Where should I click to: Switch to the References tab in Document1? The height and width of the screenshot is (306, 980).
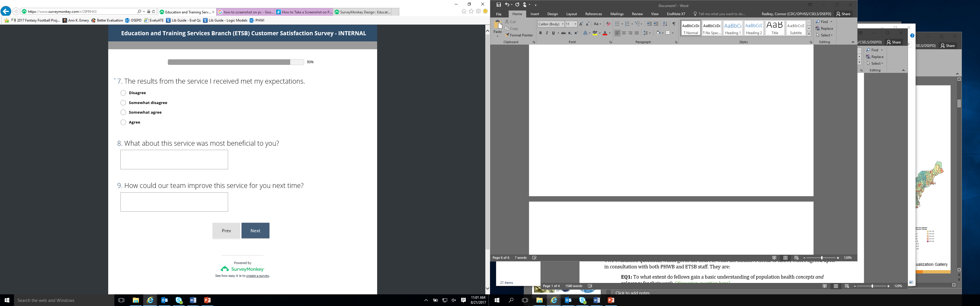point(594,14)
